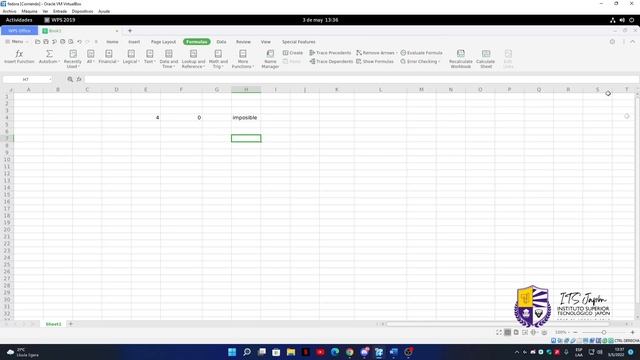Click the fullscreen view icon in status bar
Image resolution: width=640 pixels, height=360 pixels.
(x=499, y=332)
